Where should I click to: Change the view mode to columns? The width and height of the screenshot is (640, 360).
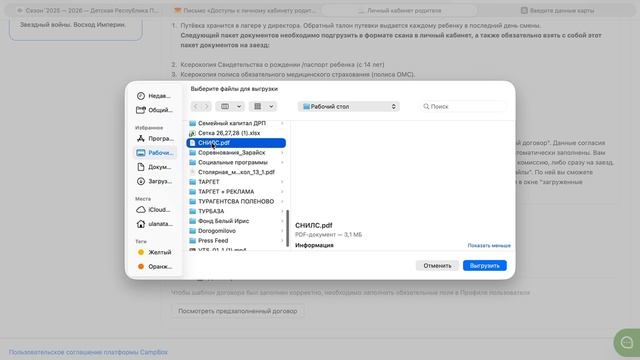coord(230,107)
